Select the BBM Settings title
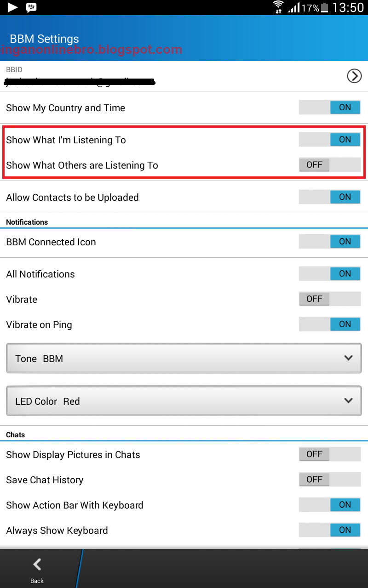368x588 pixels. 45,39
